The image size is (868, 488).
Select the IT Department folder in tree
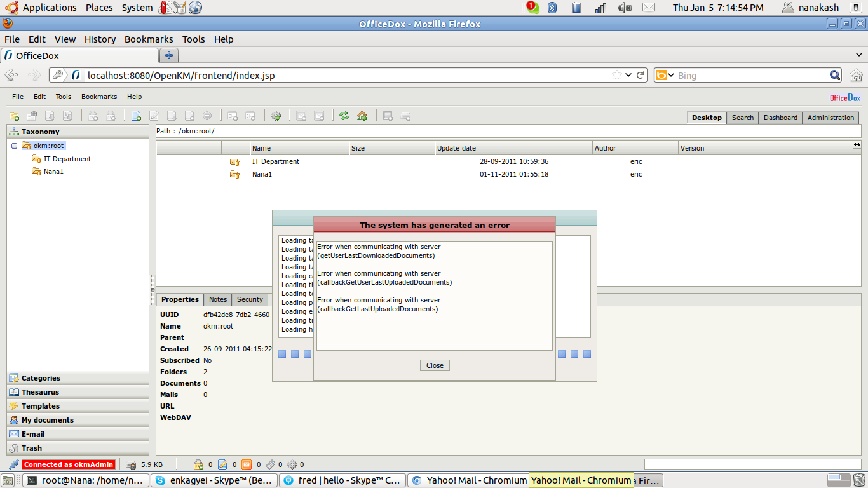[x=67, y=159]
